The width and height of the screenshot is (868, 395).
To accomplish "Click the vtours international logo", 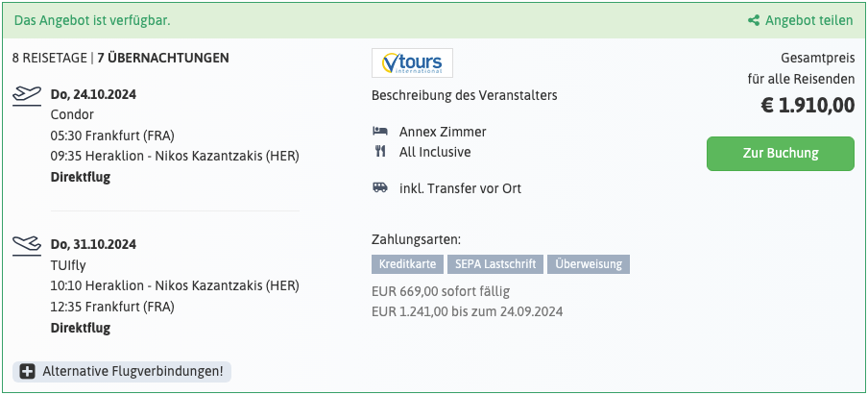I will 412,62.
